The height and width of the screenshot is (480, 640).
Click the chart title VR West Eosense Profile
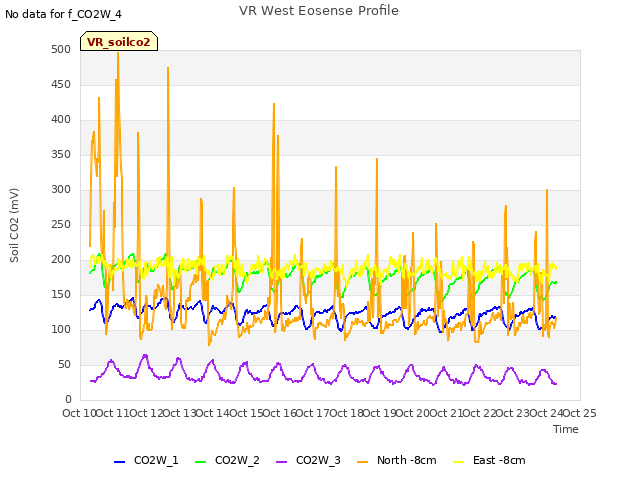click(319, 11)
